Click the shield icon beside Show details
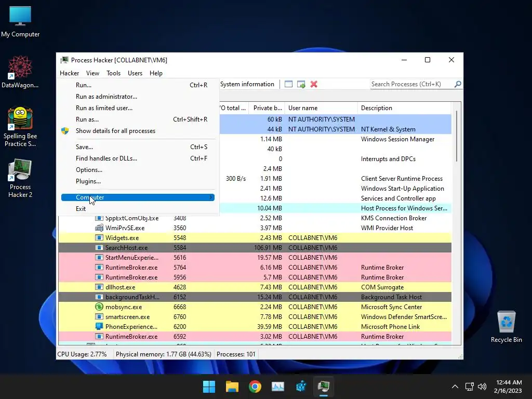Screen dimensions: 532x399 point(65,131)
